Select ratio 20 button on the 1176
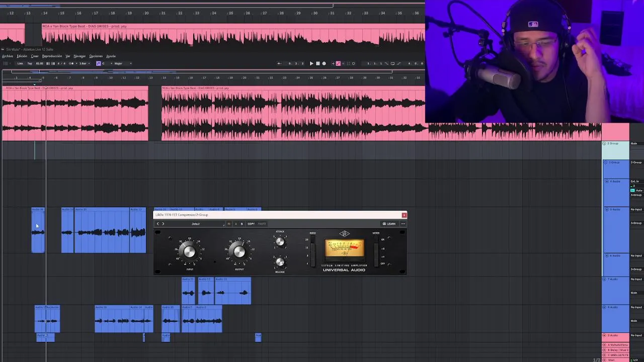The height and width of the screenshot is (362, 644). [312, 240]
